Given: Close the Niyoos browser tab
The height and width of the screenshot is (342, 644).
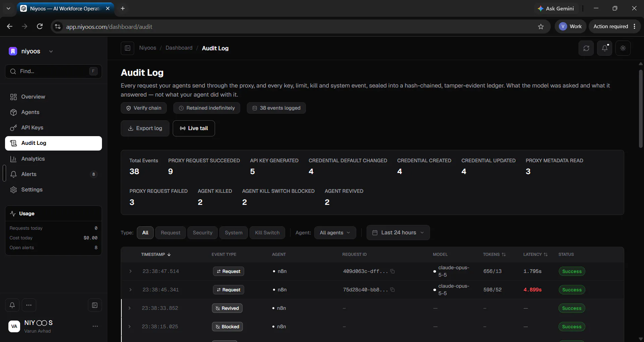Looking at the screenshot, I should pos(108,8).
